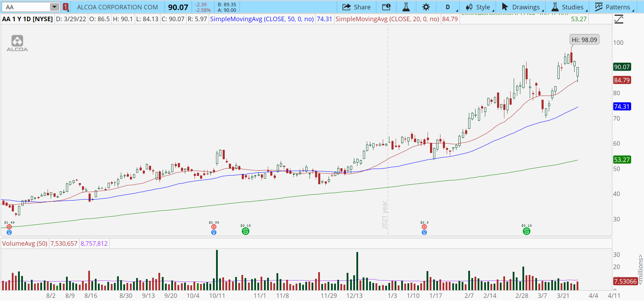Click the Alcoa logo on the chart
Image resolution: width=644 pixels, height=301 pixels.
tap(17, 43)
